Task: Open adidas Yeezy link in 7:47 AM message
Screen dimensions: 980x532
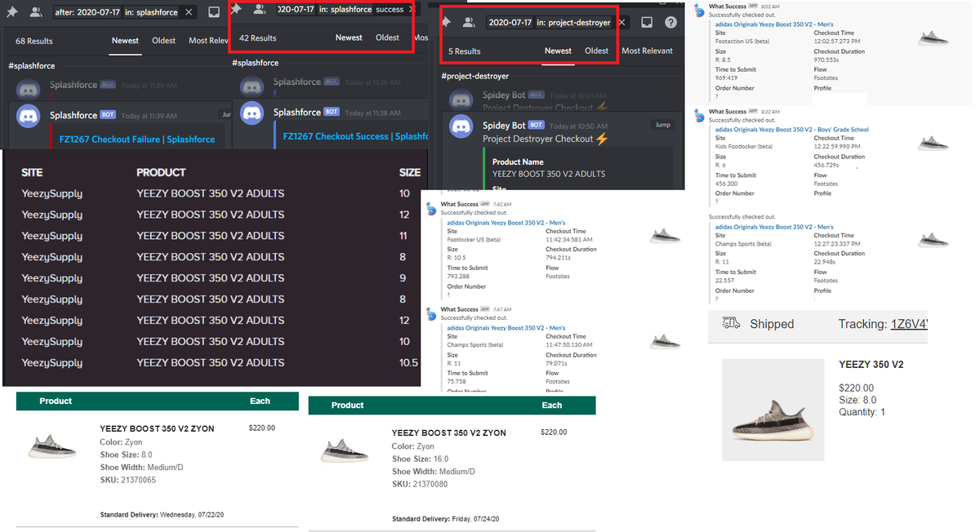Action: coord(506,328)
